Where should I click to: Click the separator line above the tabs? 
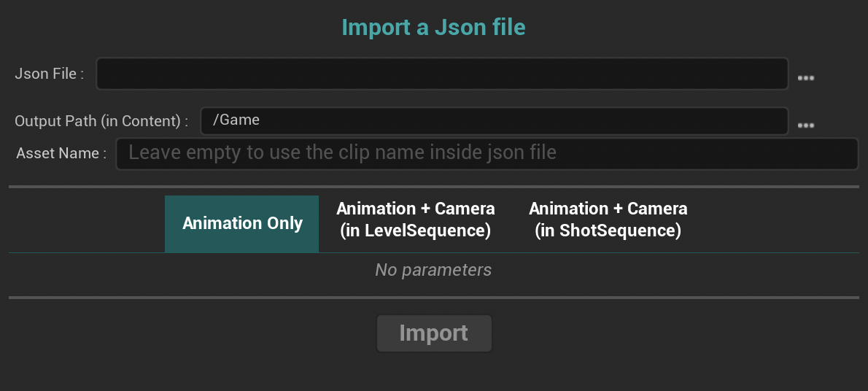pos(433,187)
